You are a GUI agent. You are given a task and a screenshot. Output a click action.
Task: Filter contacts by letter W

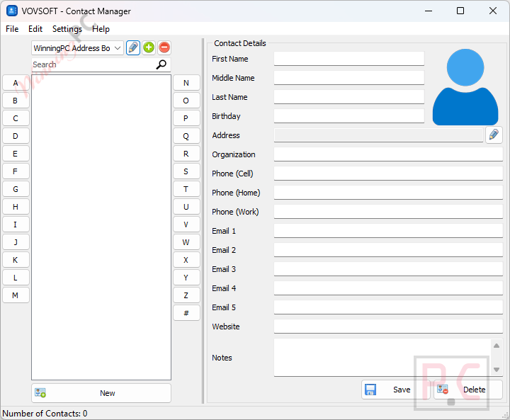tap(186, 242)
